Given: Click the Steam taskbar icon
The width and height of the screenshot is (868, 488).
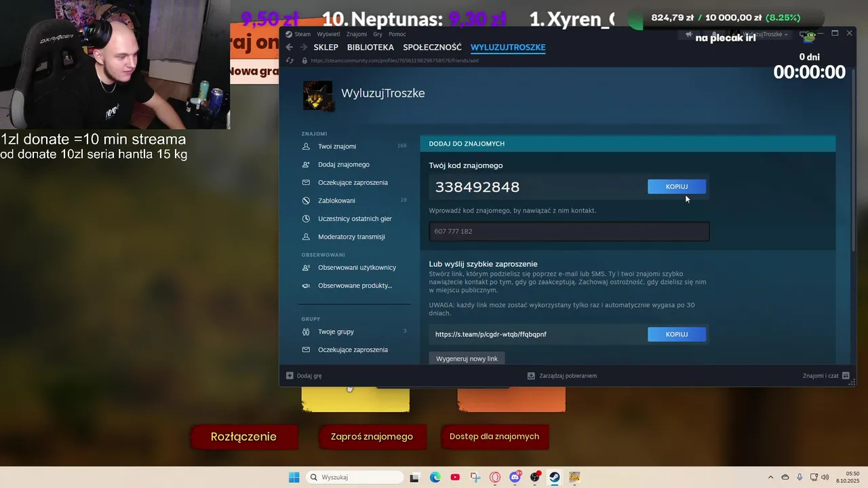Looking at the screenshot, I should click(x=555, y=477).
